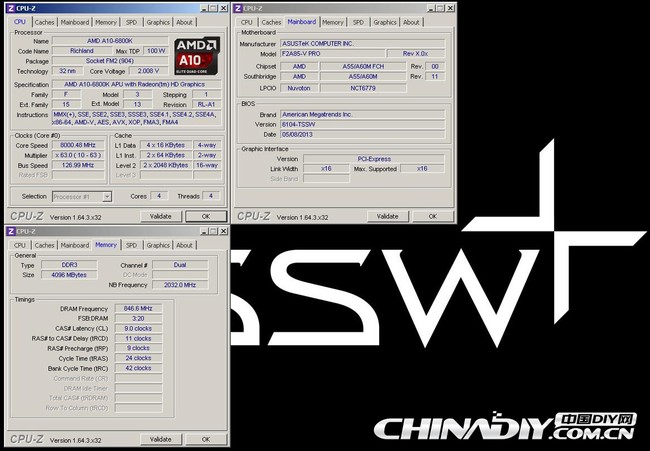Open Memory tab in CPU window
Viewport: 650px width, 451px height.
point(106,22)
